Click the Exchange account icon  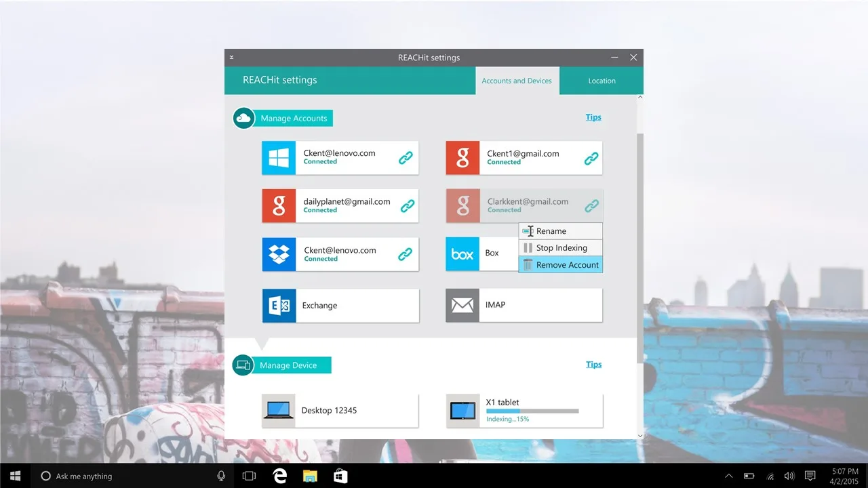[279, 306]
